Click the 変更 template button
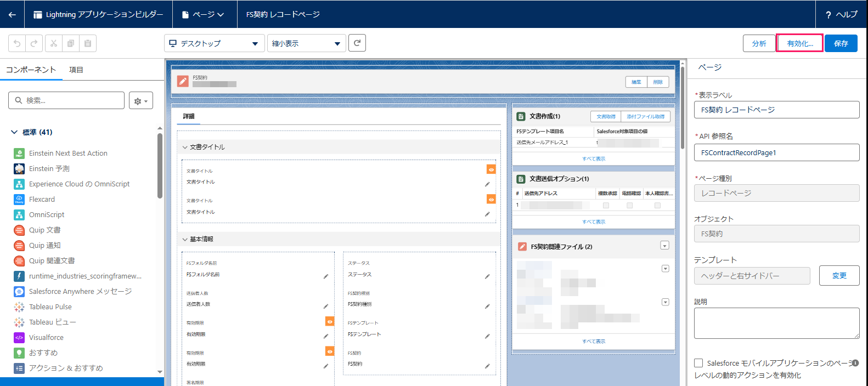Viewport: 868px width, 386px height. tap(839, 276)
